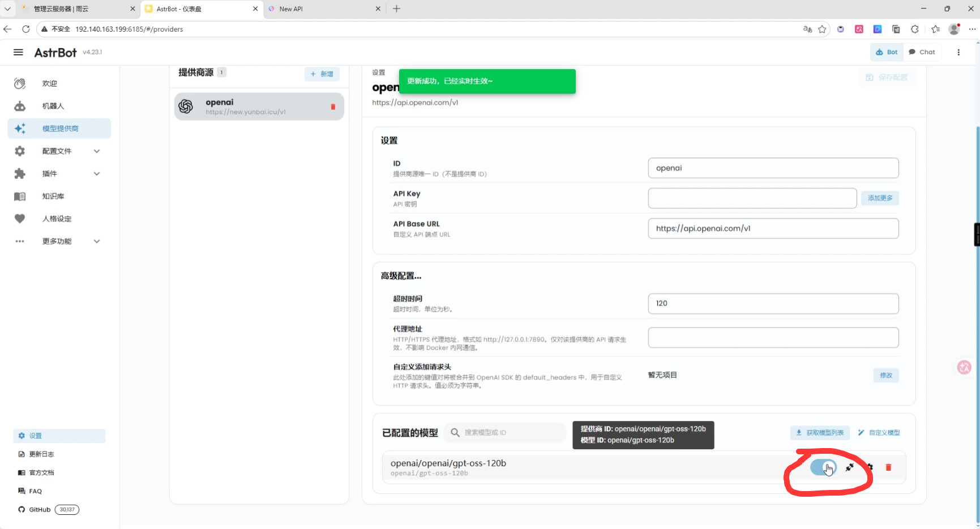Delete the gpt-oss-120b model with red trash icon
The height and width of the screenshot is (529, 980).
pyautogui.click(x=888, y=467)
